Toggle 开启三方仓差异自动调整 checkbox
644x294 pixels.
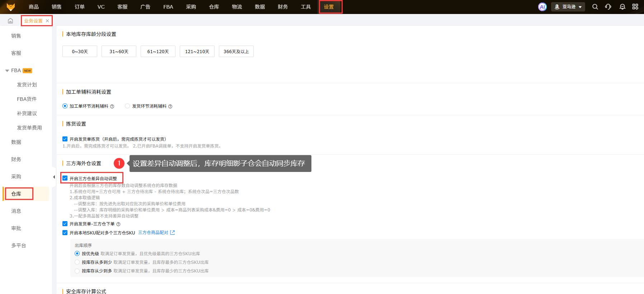[65, 178]
